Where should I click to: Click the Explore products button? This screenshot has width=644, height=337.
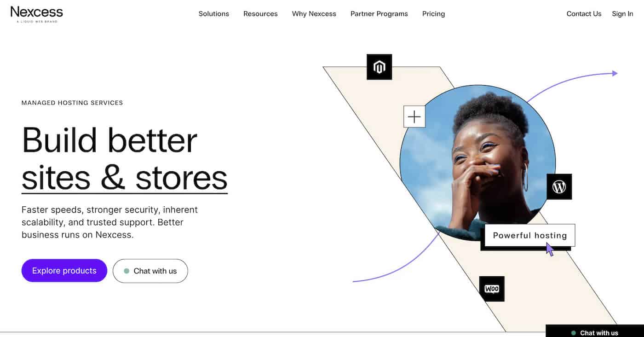click(64, 271)
